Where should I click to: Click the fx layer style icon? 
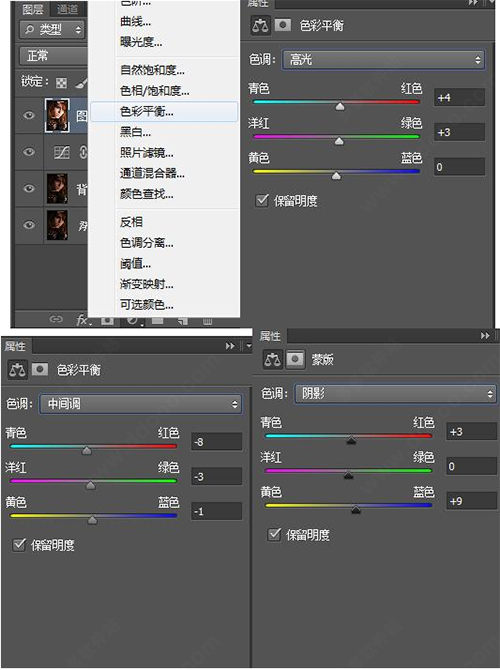pyautogui.click(x=83, y=319)
